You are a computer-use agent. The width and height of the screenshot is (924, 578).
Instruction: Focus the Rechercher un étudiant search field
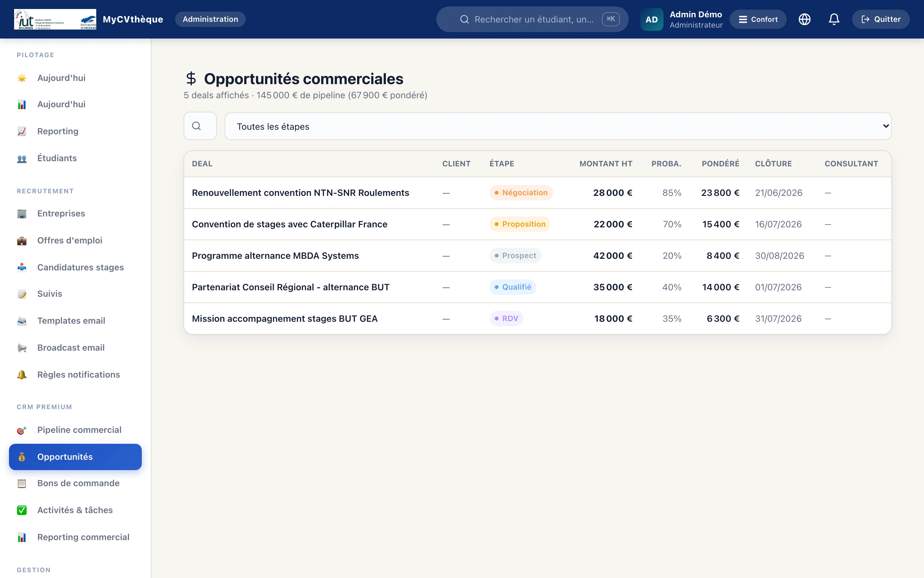click(532, 19)
